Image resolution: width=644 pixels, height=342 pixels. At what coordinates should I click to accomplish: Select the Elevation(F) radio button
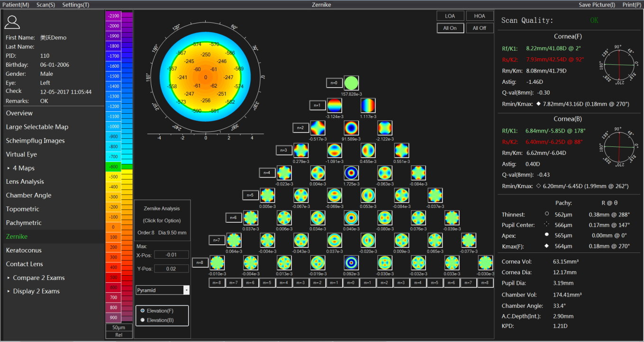[x=143, y=311]
